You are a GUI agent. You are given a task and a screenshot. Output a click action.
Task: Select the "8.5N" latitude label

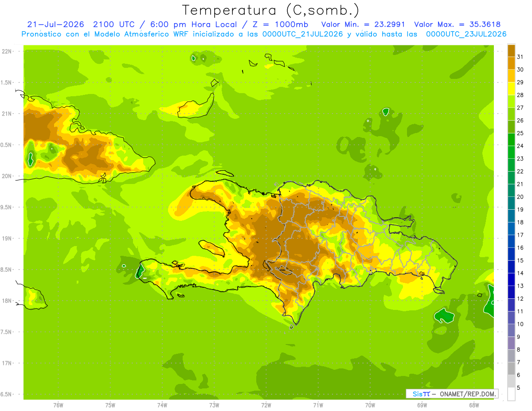7,270
